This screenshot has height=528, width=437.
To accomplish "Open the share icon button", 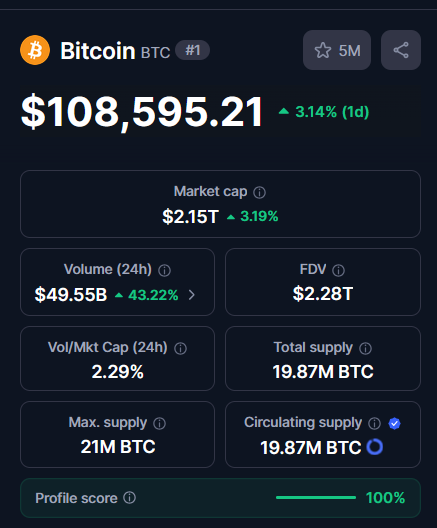I will coord(401,50).
